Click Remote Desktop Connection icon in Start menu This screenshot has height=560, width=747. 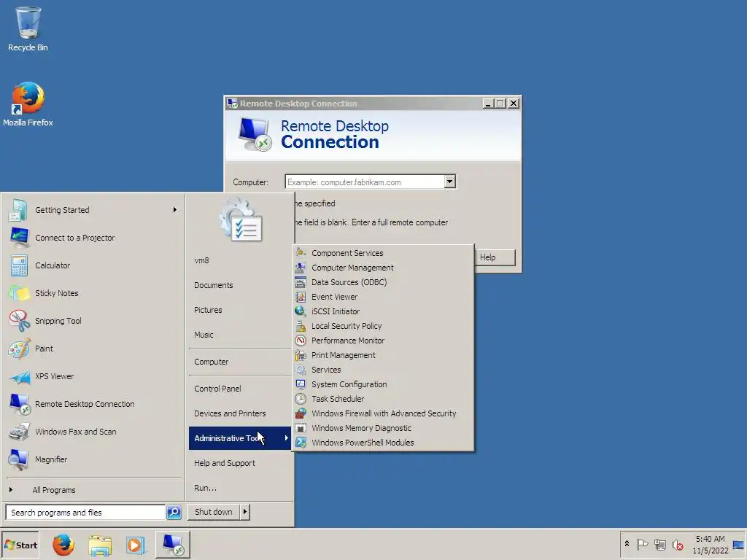click(19, 404)
